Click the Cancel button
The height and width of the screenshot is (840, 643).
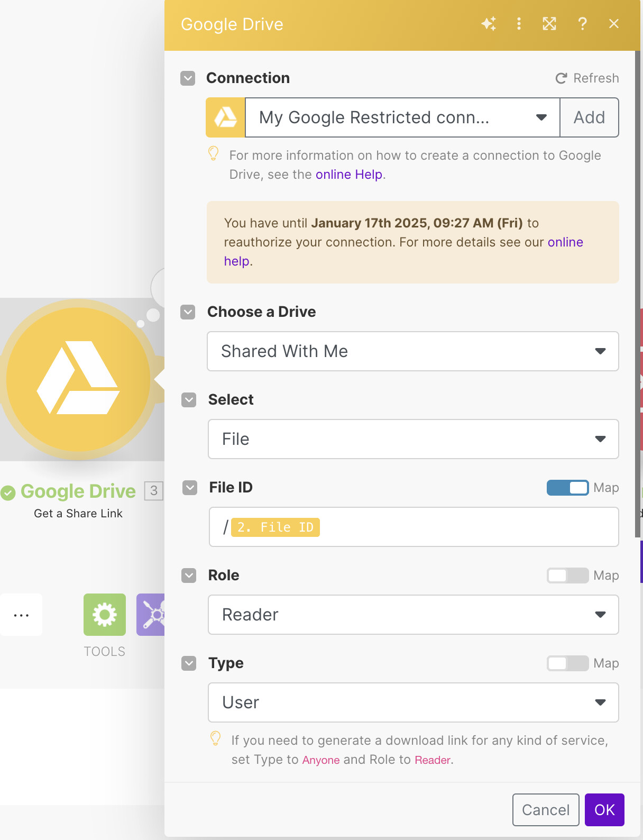tap(546, 810)
